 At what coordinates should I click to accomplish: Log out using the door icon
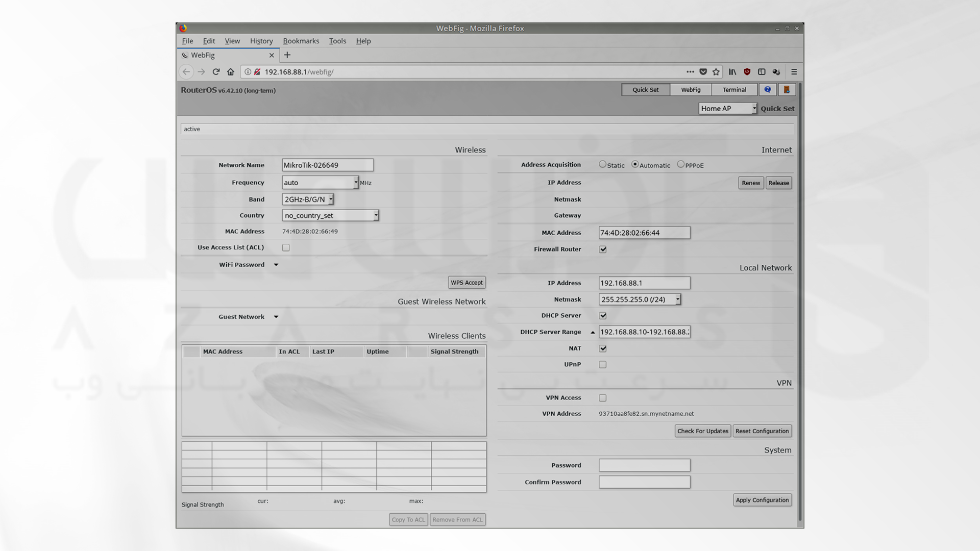[787, 90]
